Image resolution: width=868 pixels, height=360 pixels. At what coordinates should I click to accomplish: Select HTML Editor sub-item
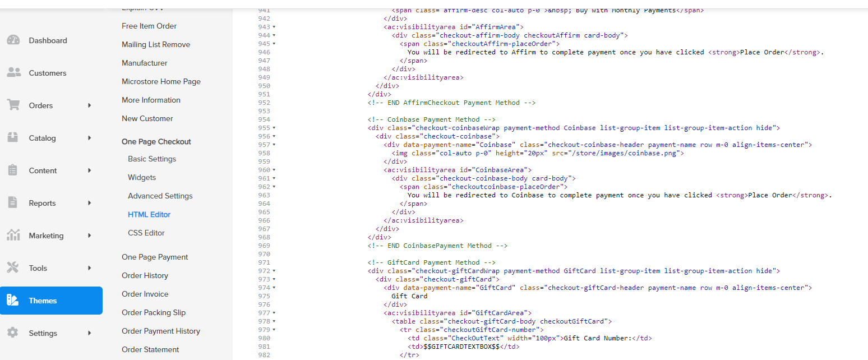149,214
